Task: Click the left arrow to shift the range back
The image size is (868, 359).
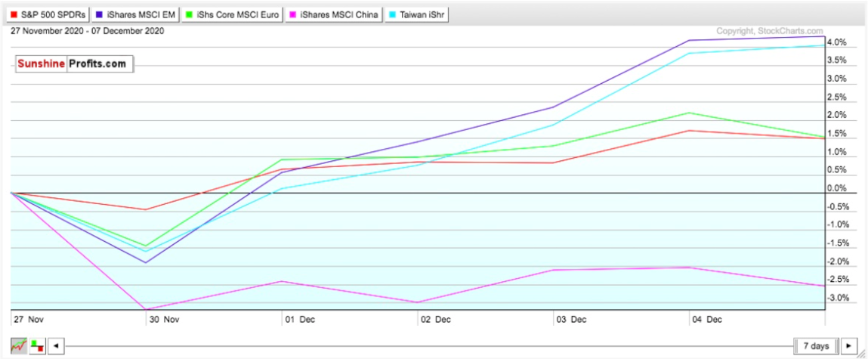Action: click(x=56, y=346)
